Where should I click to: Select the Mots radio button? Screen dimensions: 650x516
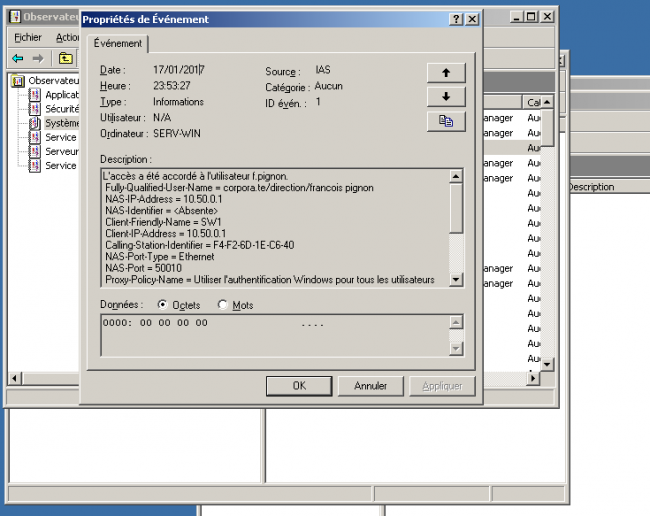coord(222,305)
